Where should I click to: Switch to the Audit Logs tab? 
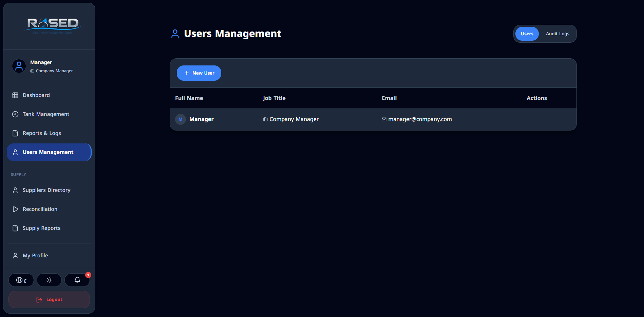557,34
